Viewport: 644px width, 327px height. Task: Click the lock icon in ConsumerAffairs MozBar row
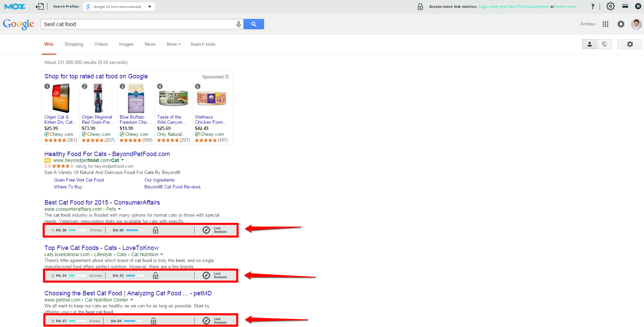(x=155, y=230)
